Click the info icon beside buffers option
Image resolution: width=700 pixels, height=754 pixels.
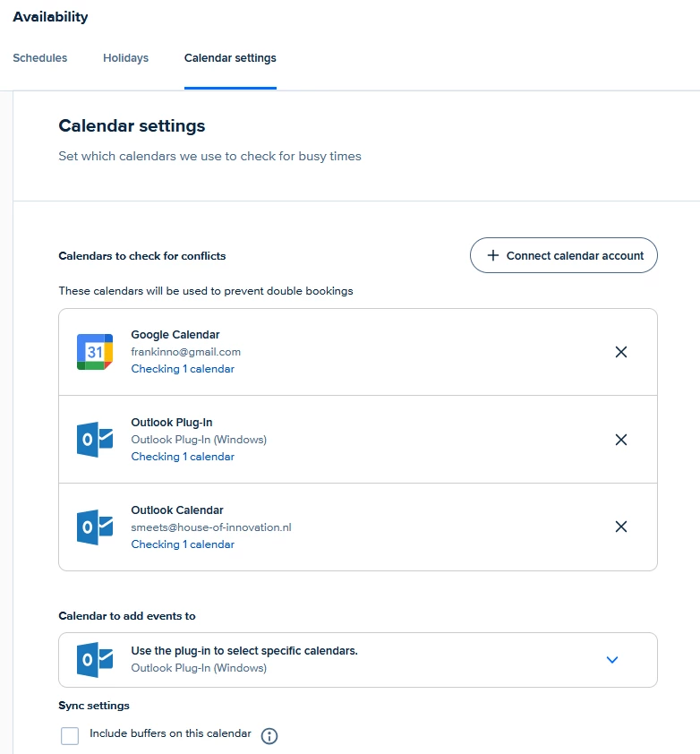click(x=269, y=736)
